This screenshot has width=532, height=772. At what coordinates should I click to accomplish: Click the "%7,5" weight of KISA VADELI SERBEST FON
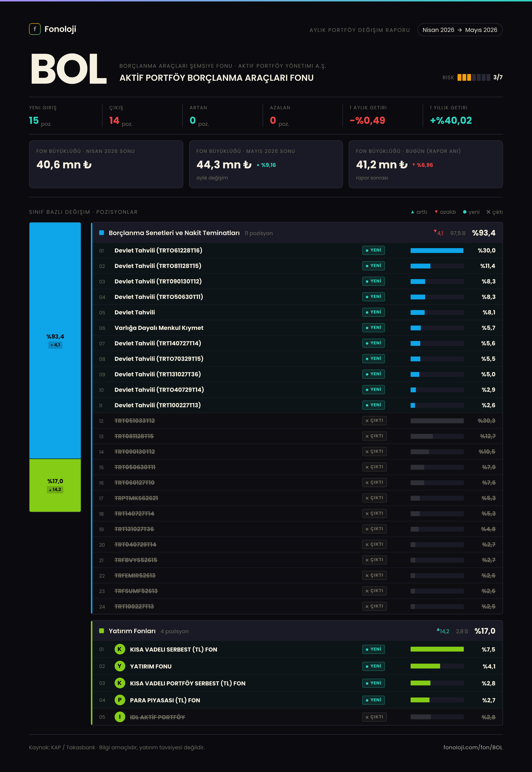488,649
